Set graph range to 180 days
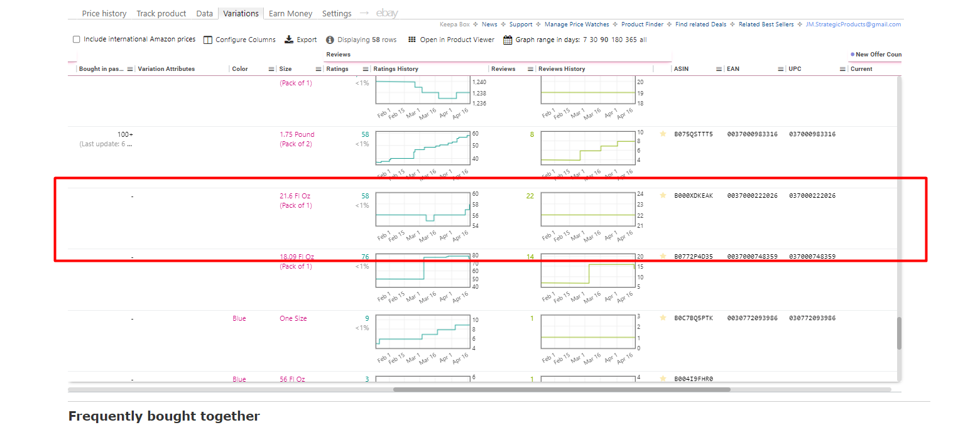The image size is (980, 425). click(x=617, y=40)
